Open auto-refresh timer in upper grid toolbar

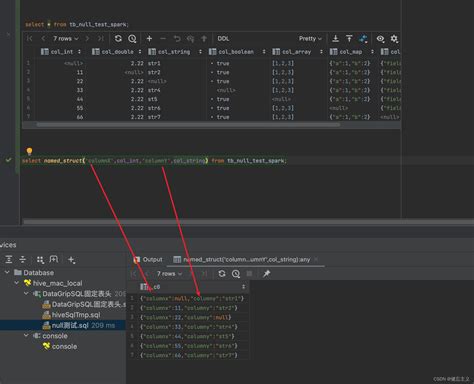click(x=132, y=39)
